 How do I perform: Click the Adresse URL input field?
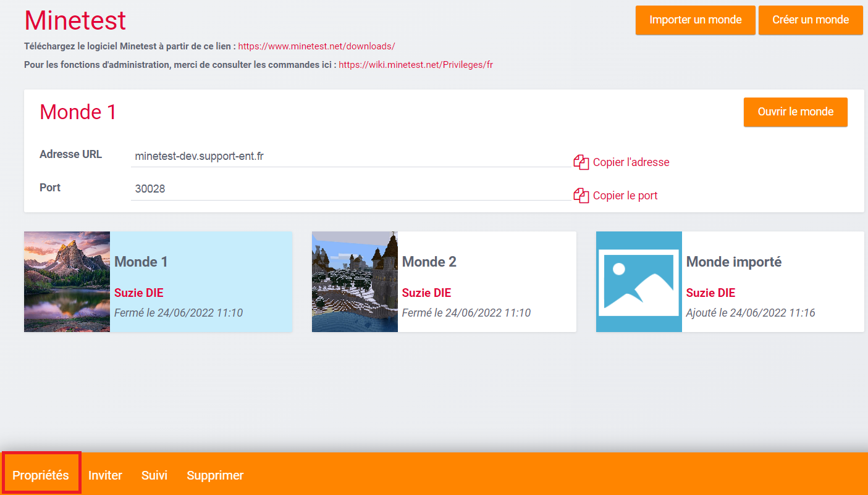tap(352, 157)
